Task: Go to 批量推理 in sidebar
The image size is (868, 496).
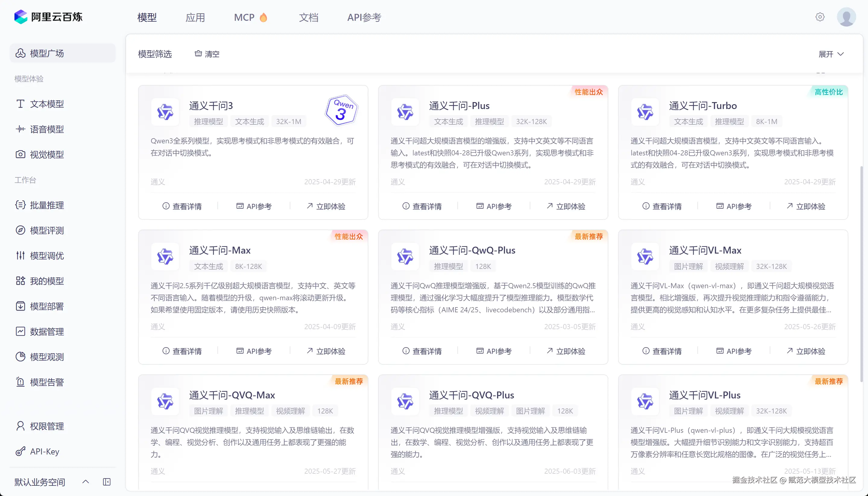Action: coord(47,205)
